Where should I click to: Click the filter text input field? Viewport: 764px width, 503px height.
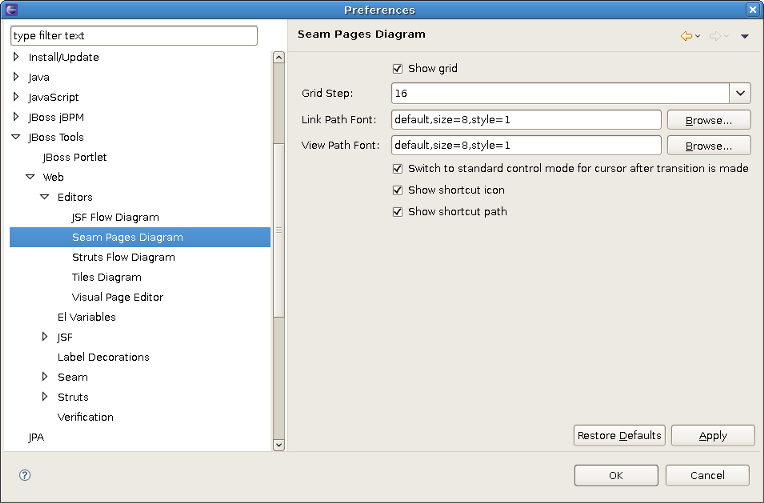pos(134,36)
